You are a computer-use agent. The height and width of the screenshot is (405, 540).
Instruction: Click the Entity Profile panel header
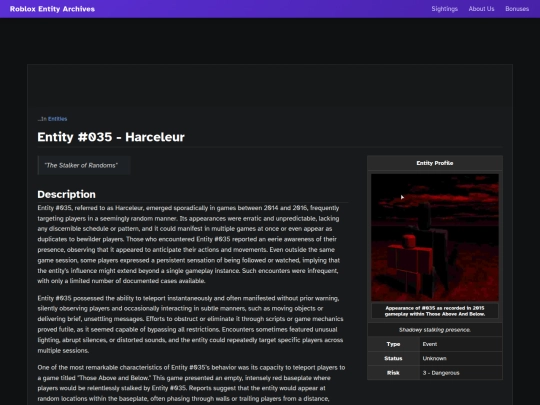(x=435, y=163)
